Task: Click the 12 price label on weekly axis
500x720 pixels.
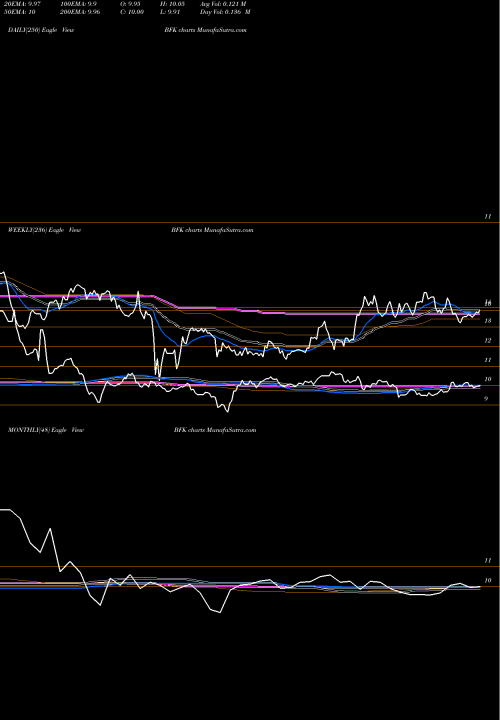Action: coord(488,340)
